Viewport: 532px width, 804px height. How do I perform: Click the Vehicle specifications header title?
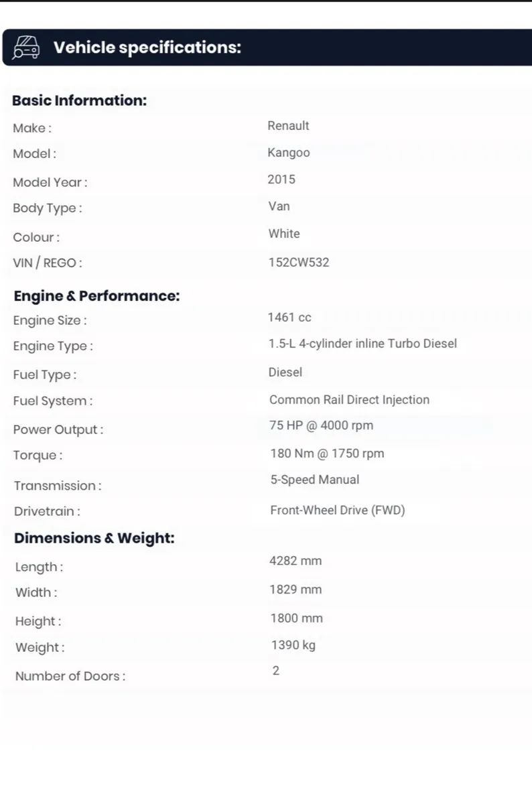(x=147, y=48)
